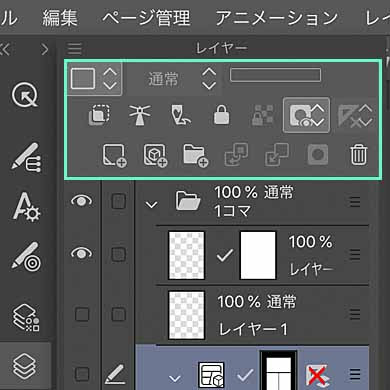Toggle the second column box on 1コマ row

pyautogui.click(x=118, y=201)
